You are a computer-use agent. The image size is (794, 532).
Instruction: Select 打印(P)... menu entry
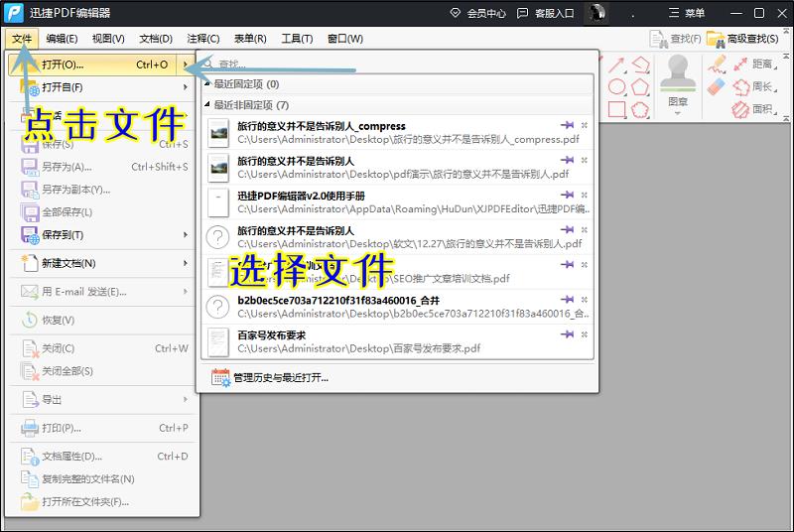click(x=100, y=428)
